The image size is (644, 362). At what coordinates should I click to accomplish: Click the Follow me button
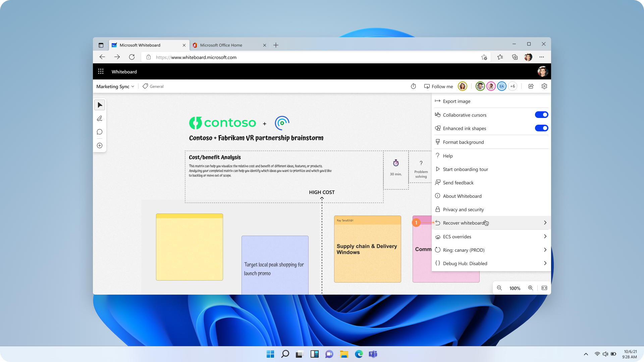point(438,86)
